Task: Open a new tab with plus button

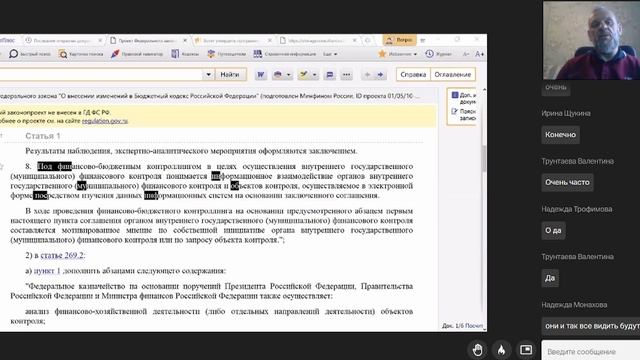Action: pyautogui.click(x=368, y=40)
